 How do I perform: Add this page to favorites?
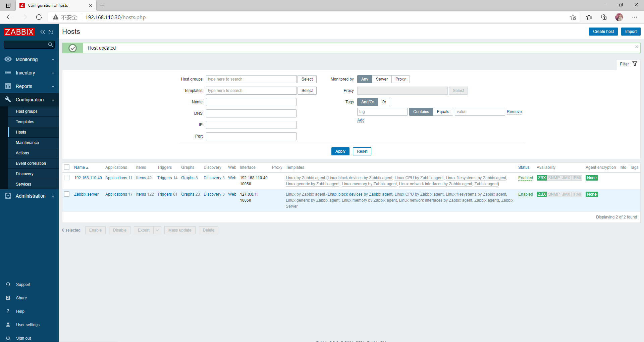tap(573, 17)
